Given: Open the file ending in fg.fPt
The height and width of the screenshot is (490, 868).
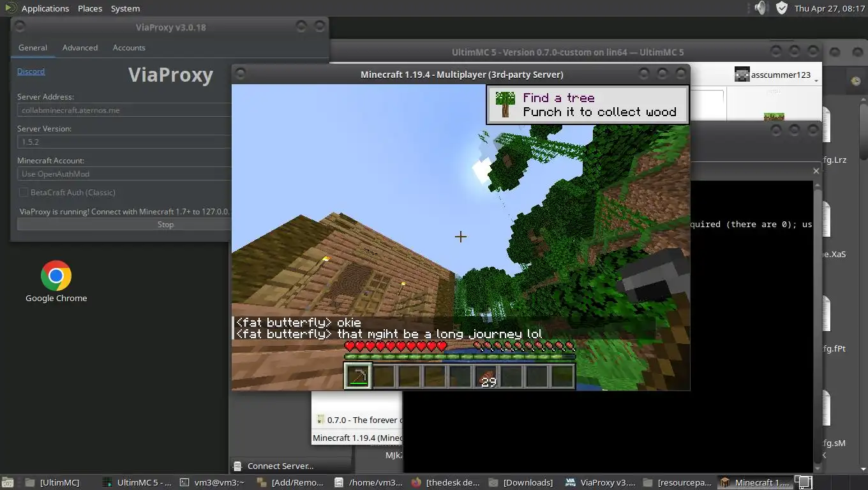Looking at the screenshot, I should [834, 325].
